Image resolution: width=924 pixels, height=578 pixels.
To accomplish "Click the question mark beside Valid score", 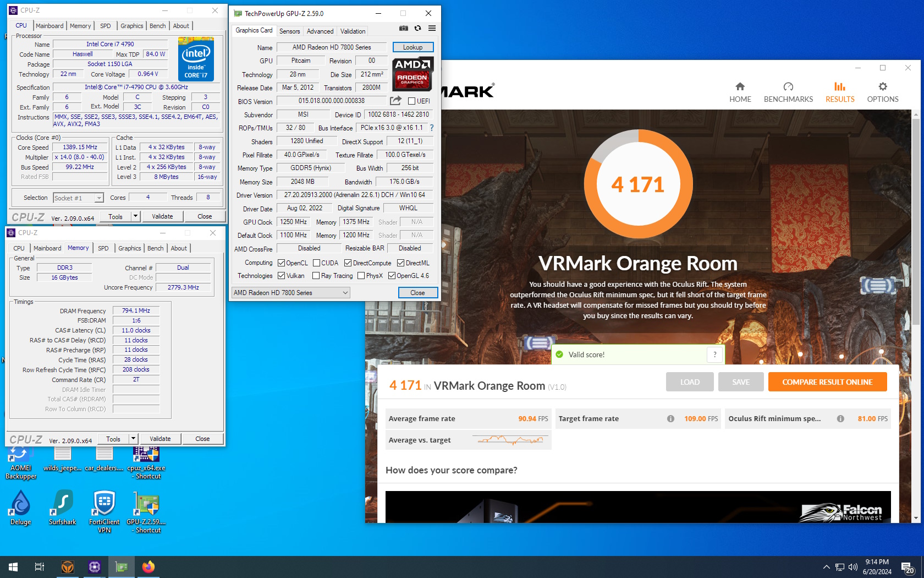I will [x=714, y=355].
